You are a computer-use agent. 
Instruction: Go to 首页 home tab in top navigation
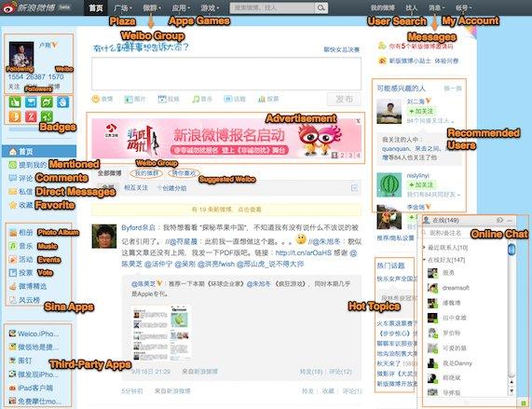coord(96,7)
